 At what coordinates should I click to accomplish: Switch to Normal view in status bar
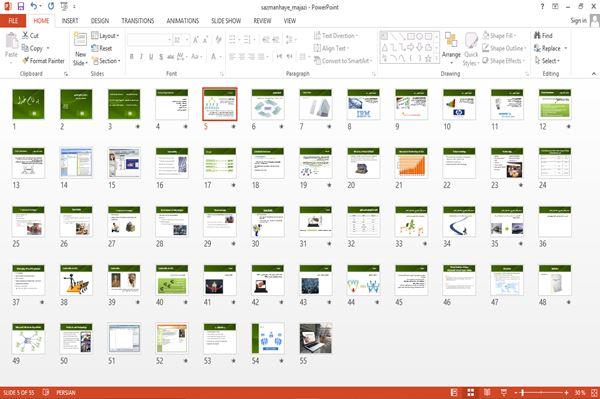pyautogui.click(x=454, y=392)
